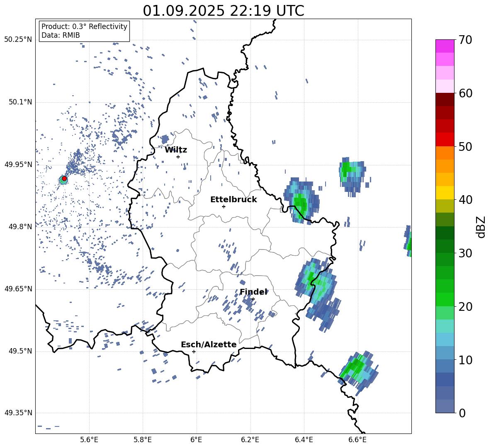Image resolution: width=491 pixels, height=448 pixels.
Task: Click the 'Data: RMIB' text
Action: (61, 35)
